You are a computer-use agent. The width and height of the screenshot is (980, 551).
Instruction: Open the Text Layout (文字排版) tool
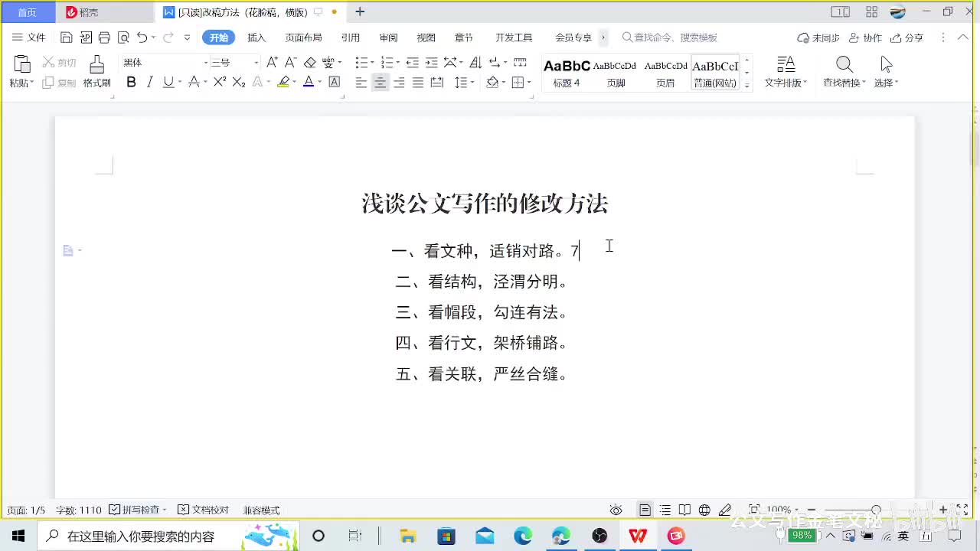point(786,72)
